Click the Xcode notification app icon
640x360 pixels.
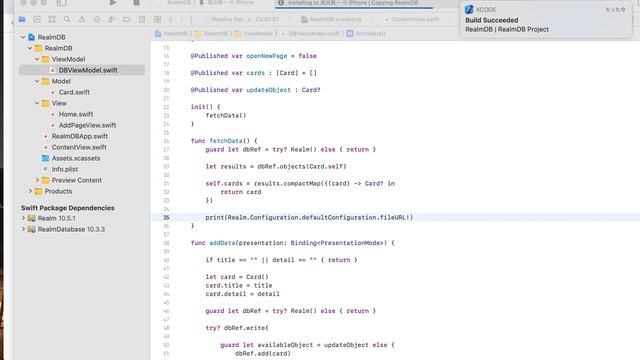pos(469,9)
